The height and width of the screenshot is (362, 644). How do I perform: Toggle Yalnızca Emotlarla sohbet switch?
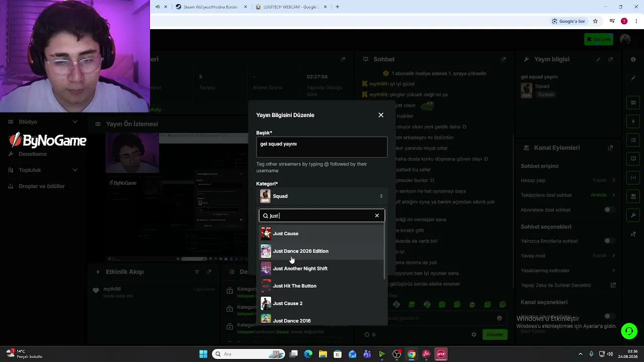click(x=610, y=241)
